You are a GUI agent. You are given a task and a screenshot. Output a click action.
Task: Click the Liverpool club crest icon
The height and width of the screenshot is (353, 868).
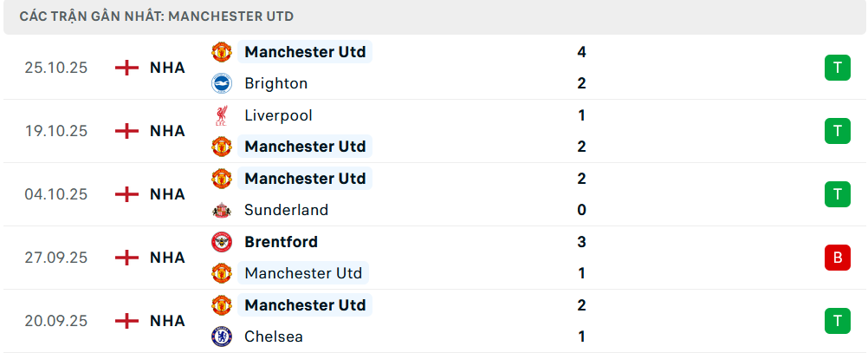coord(222,115)
